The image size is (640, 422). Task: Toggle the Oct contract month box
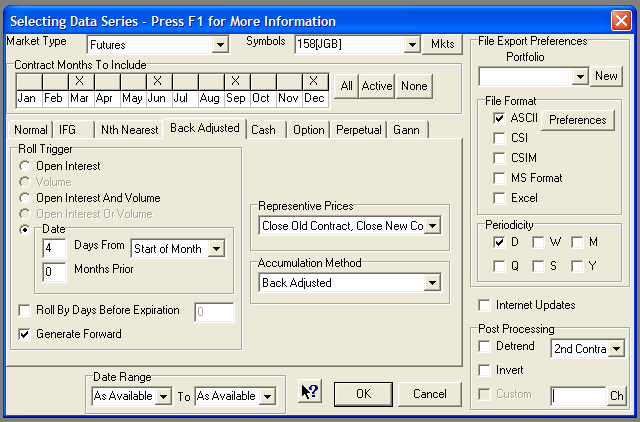coord(263,82)
